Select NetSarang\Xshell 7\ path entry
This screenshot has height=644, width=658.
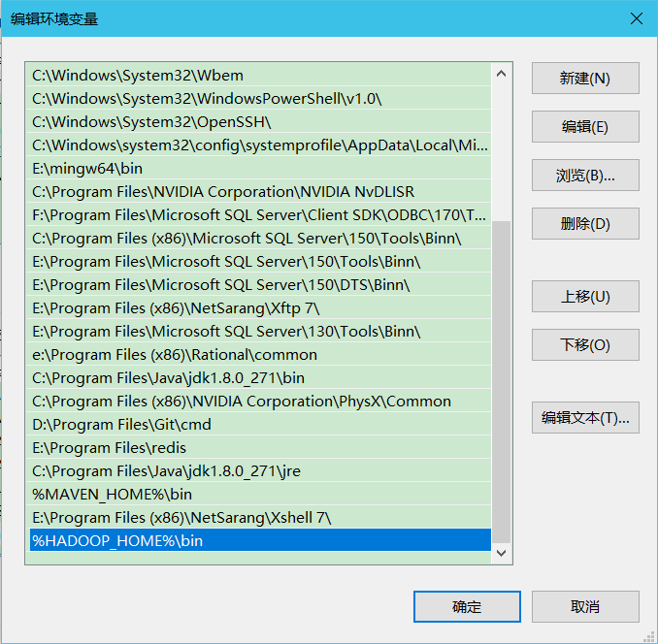point(258,517)
